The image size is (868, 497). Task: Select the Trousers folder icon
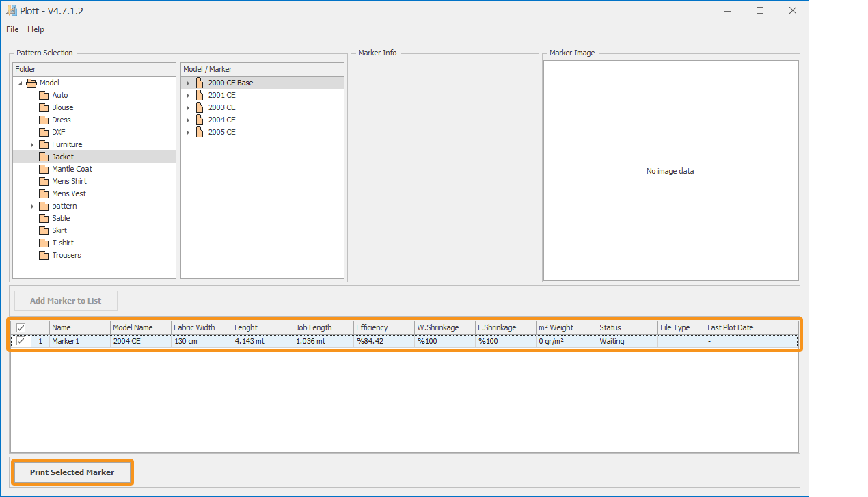coord(44,255)
